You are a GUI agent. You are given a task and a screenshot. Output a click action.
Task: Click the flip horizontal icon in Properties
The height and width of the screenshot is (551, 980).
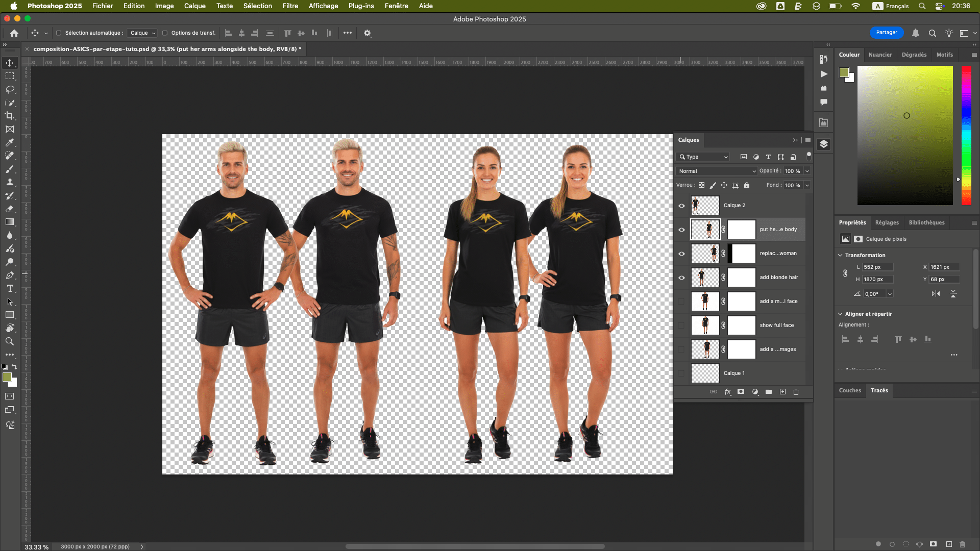click(x=936, y=294)
